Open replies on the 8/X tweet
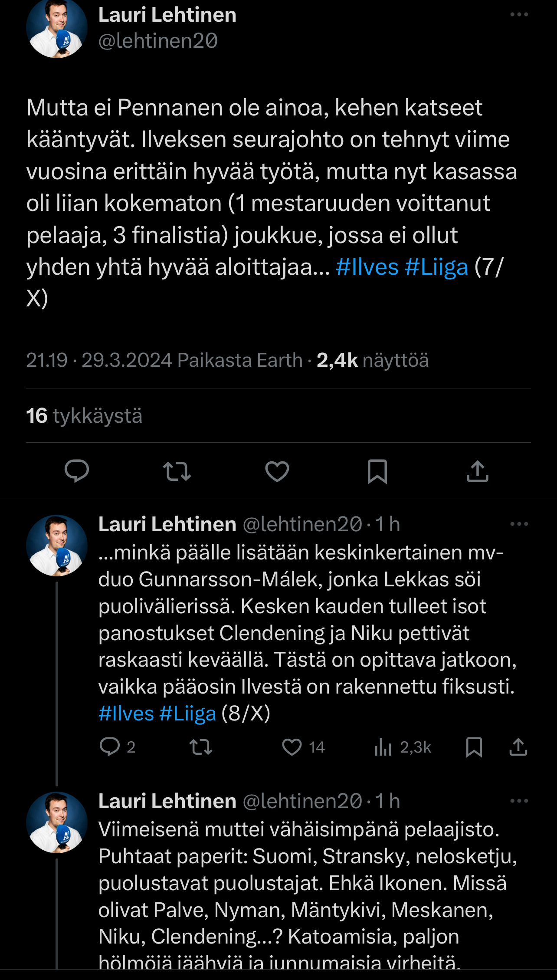 [110, 747]
